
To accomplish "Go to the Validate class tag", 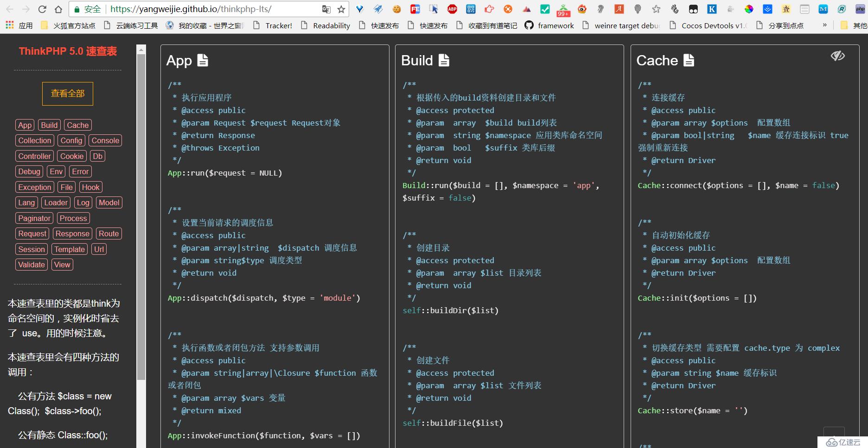I will point(32,265).
